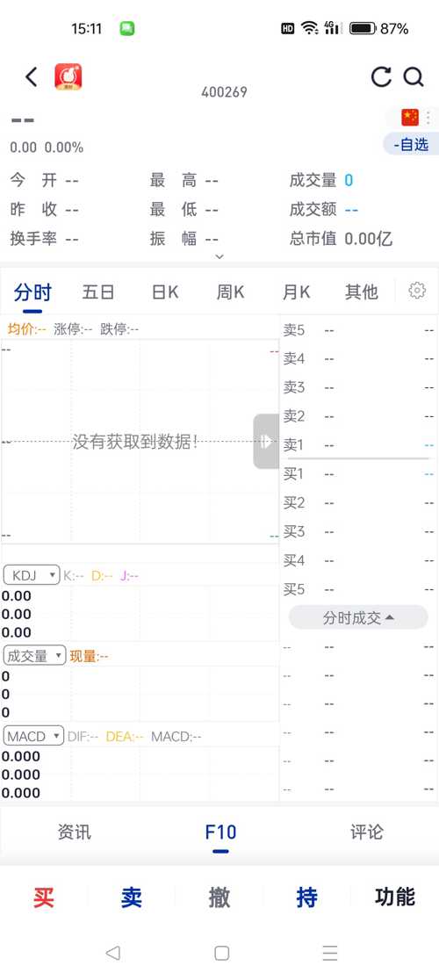The image size is (439, 980).
Task: Switch to 五日 chart tab
Action: tap(98, 292)
